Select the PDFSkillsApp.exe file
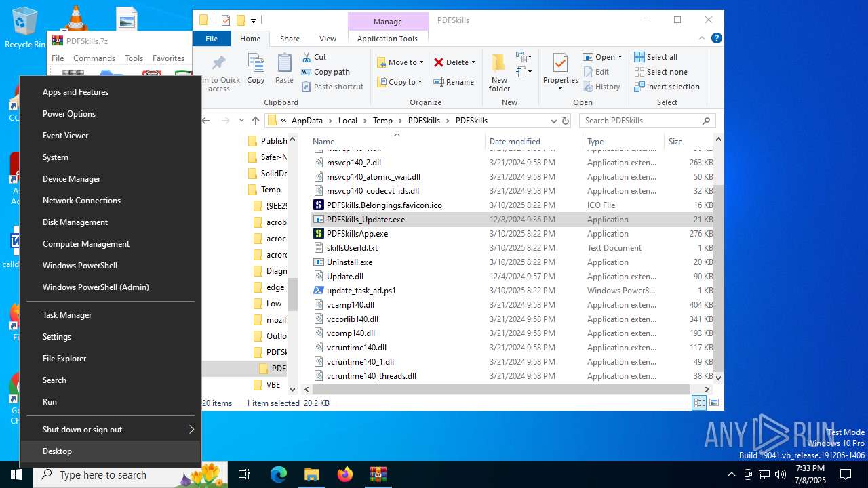The width and height of the screenshot is (868, 488). (x=357, y=234)
